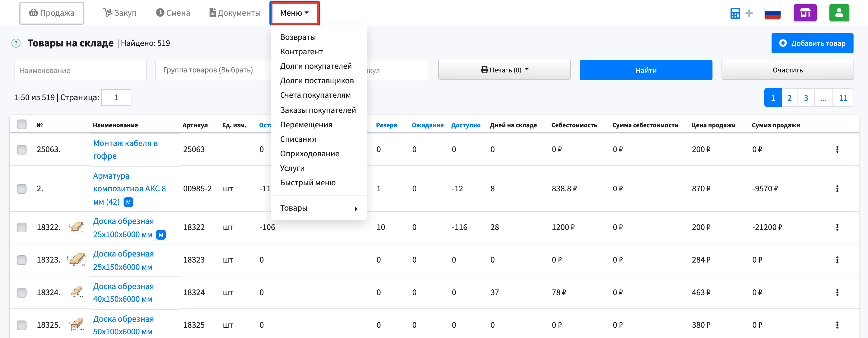The image size is (868, 338).
Task: Open the purple store icon button
Action: point(805,13)
